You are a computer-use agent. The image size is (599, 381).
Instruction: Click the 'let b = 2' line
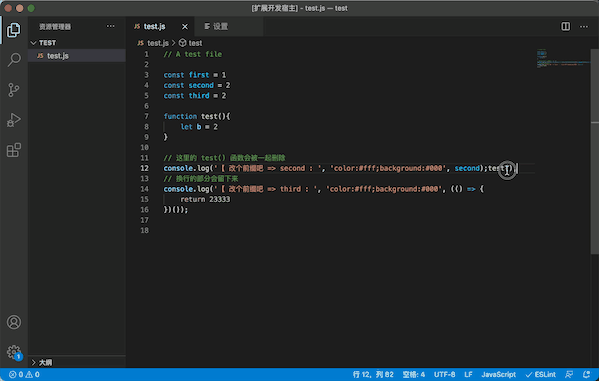click(199, 126)
